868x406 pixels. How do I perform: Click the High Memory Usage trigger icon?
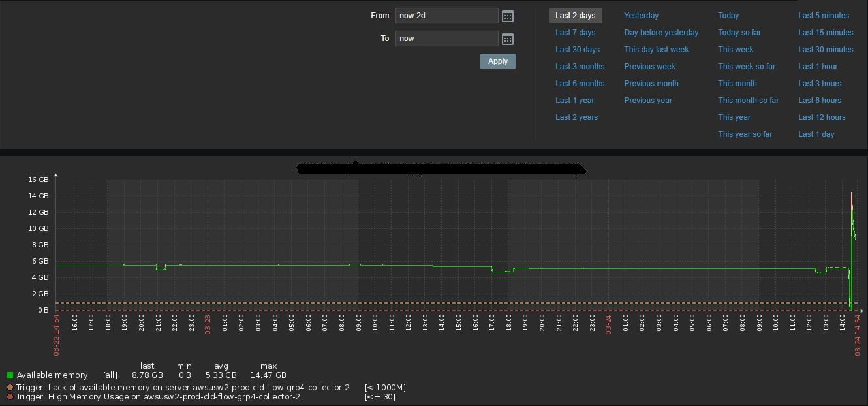point(10,397)
